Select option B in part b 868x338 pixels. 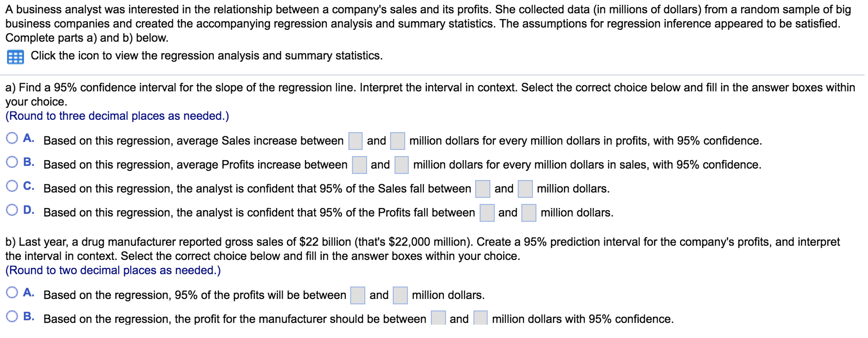12,316
